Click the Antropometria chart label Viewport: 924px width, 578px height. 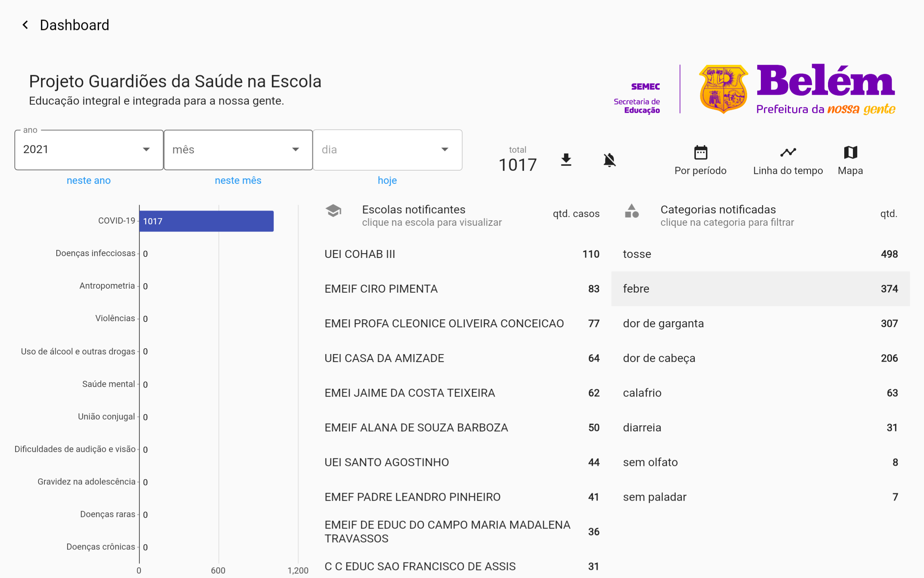point(107,285)
